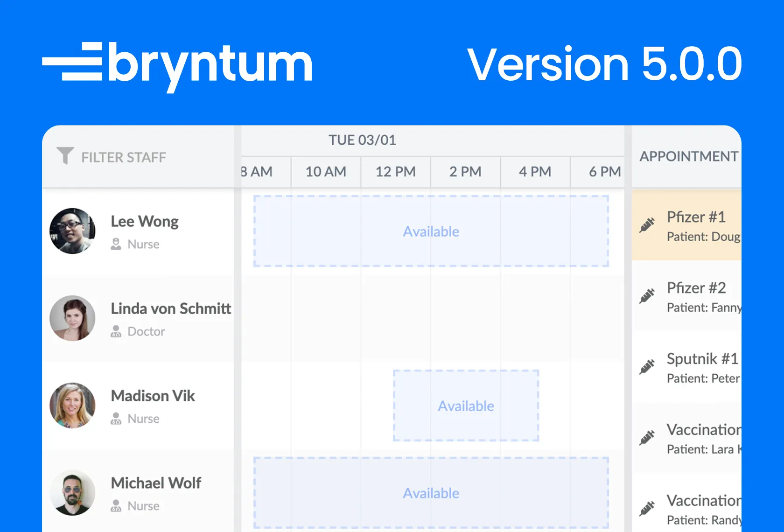Select the Sputnik #1 appointment row
The image size is (784, 532).
click(x=686, y=367)
